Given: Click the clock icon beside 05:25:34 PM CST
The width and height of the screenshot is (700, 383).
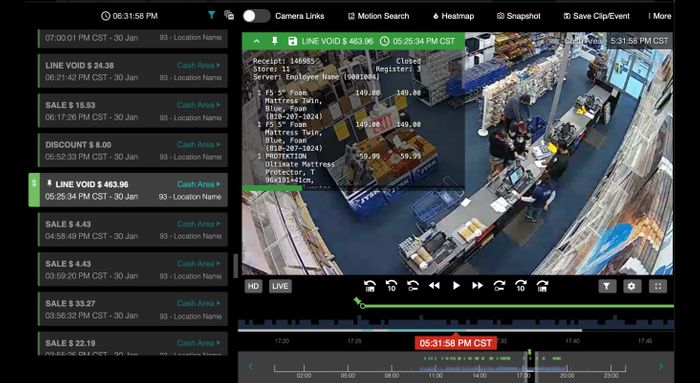Looking at the screenshot, I should [384, 41].
